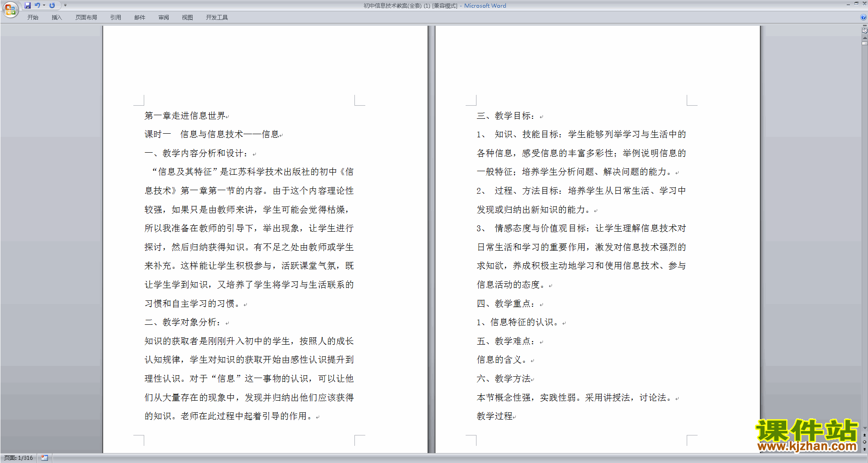Viewport: 868px width, 463px height.
Task: Click the line 教学过程 on page two
Action: [x=495, y=416]
